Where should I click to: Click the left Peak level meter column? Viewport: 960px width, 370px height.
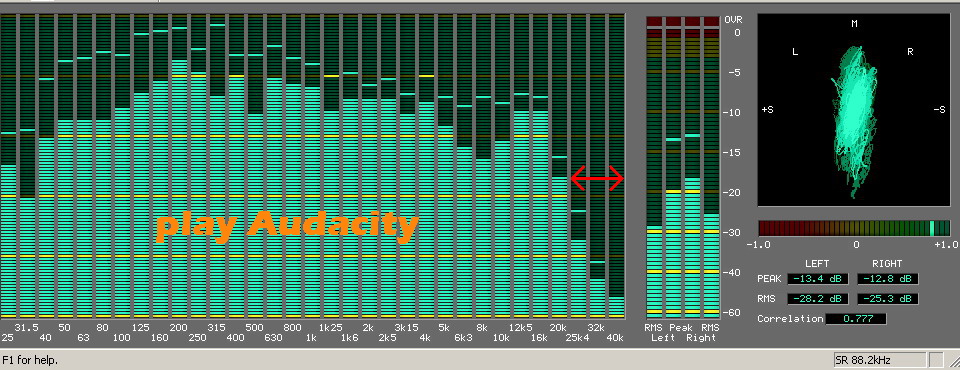pos(673,165)
